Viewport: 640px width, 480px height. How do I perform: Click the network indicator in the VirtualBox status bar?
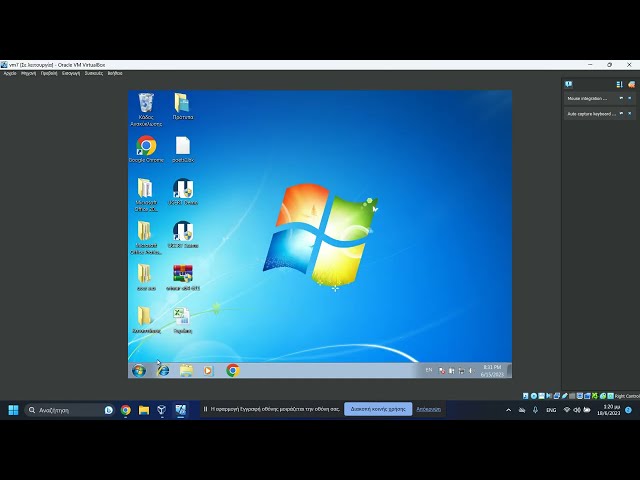(557, 396)
